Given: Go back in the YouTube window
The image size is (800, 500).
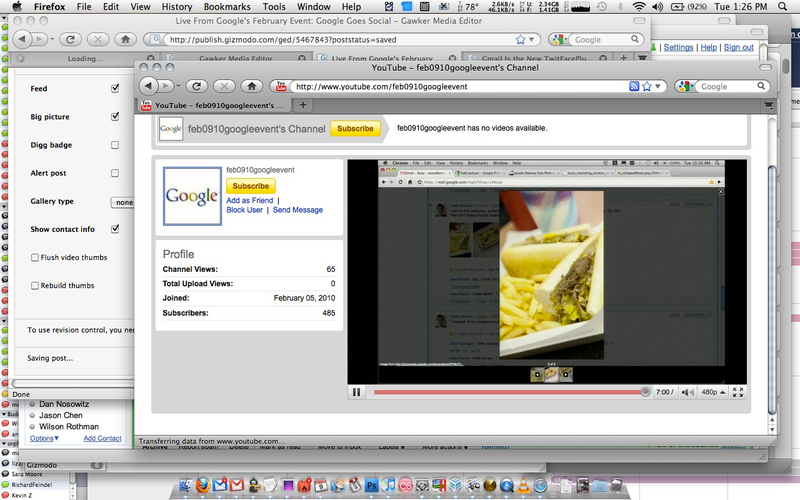Looking at the screenshot, I should [x=148, y=86].
